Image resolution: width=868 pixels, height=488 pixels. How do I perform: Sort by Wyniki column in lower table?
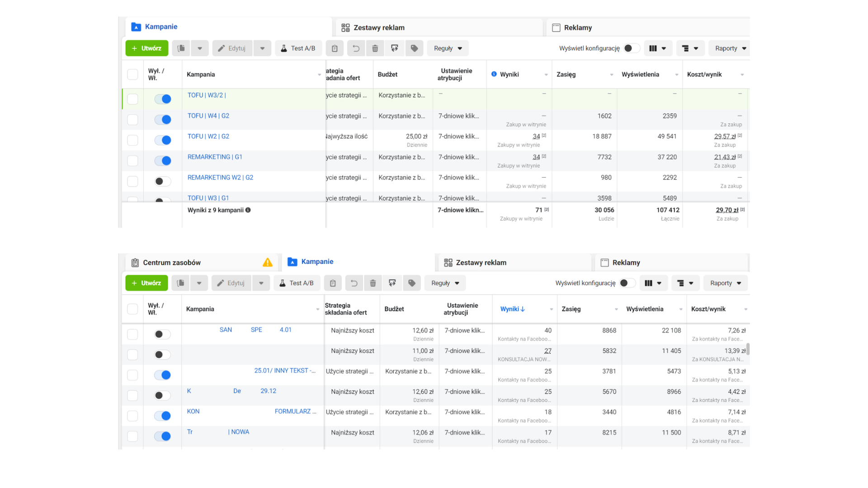(513, 309)
